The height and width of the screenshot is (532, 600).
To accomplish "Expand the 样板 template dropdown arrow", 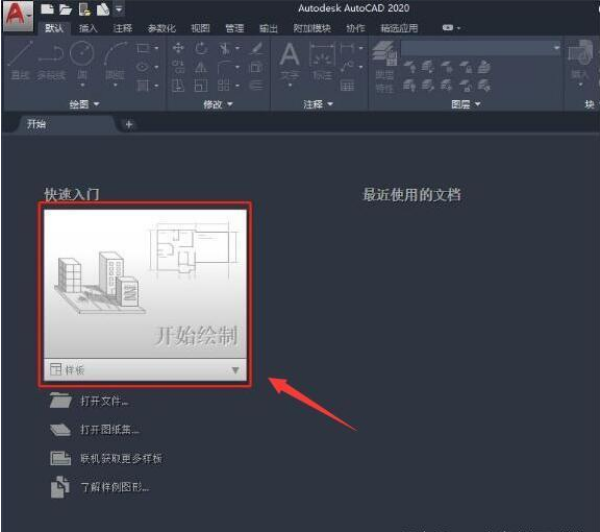I will 235,370.
